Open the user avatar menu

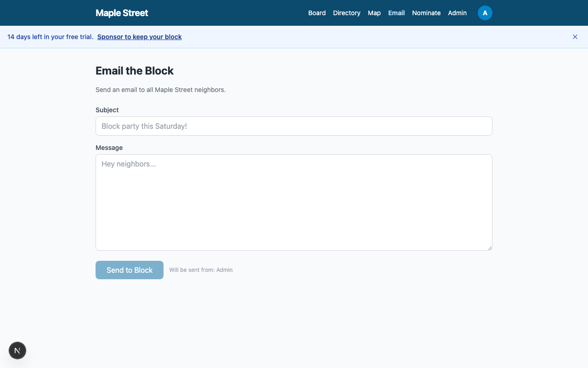click(x=485, y=13)
